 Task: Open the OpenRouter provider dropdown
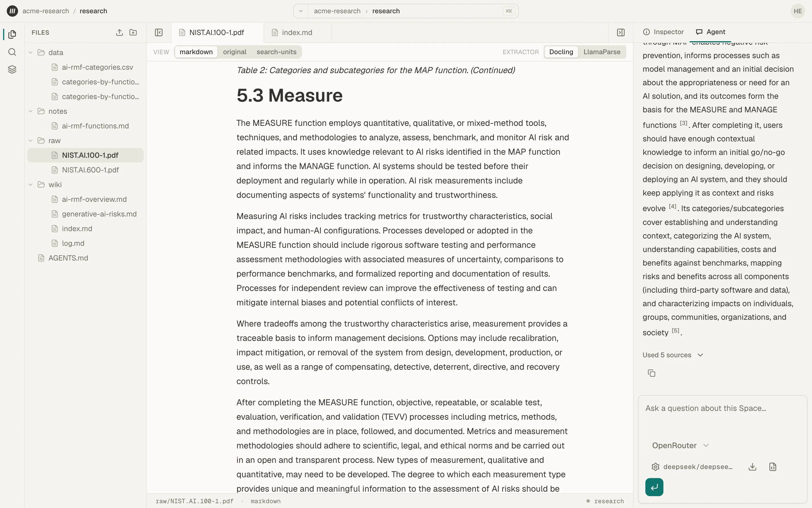(680, 446)
